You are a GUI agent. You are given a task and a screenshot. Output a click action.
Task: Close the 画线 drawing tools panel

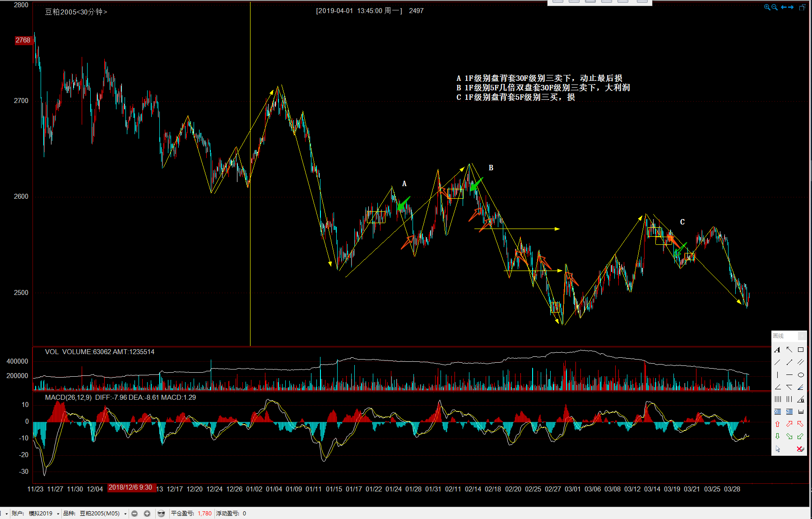[x=802, y=336]
